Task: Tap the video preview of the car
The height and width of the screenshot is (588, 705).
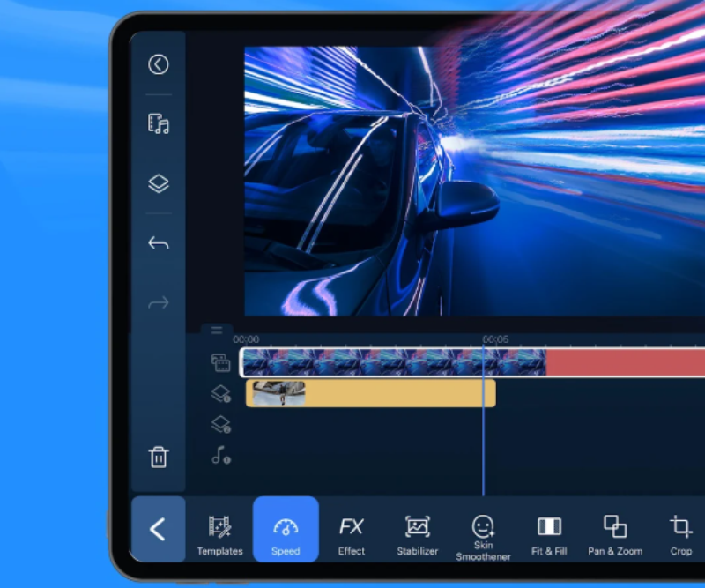Action: click(x=474, y=181)
